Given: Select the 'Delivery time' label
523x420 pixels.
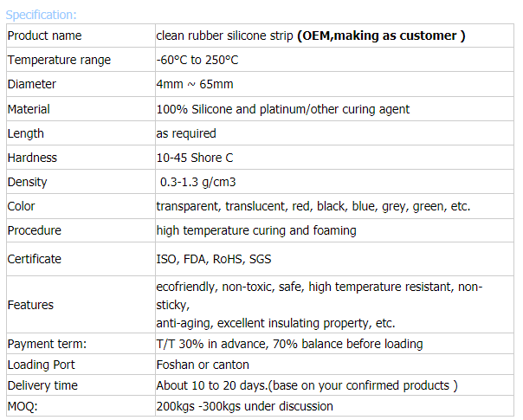Looking at the screenshot, I should click(42, 385).
